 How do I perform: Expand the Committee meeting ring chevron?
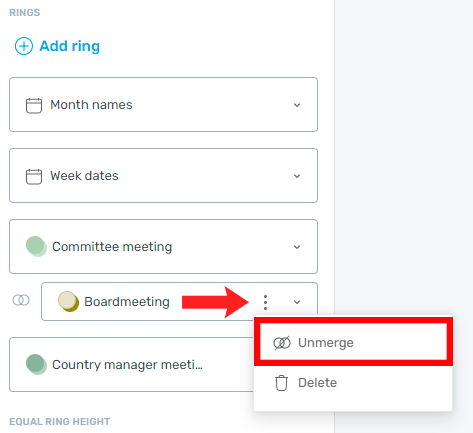pyautogui.click(x=297, y=247)
